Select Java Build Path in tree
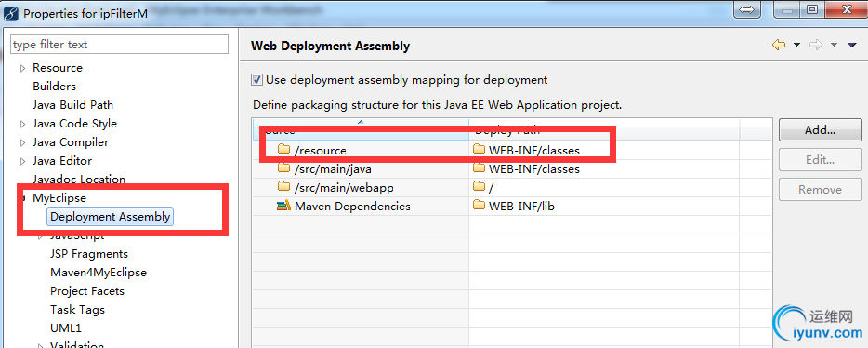This screenshot has width=868, height=348. [x=73, y=105]
